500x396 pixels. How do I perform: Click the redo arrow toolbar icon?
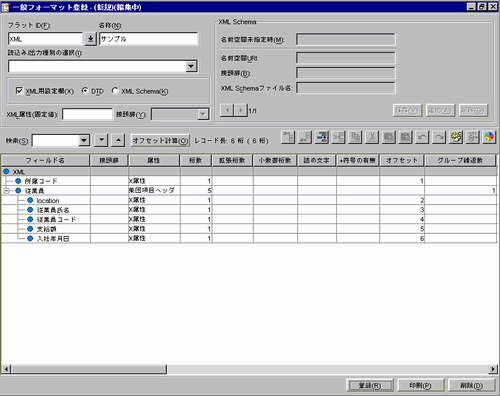point(439,137)
